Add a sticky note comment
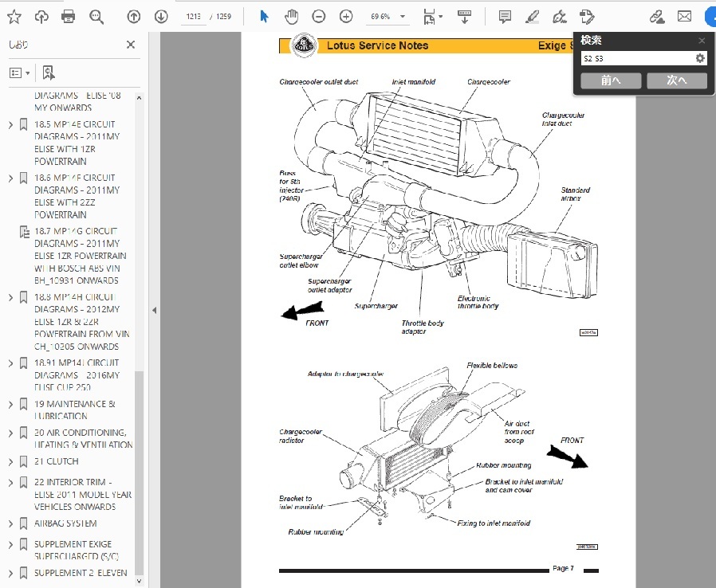The width and height of the screenshot is (716, 588). 505,17
